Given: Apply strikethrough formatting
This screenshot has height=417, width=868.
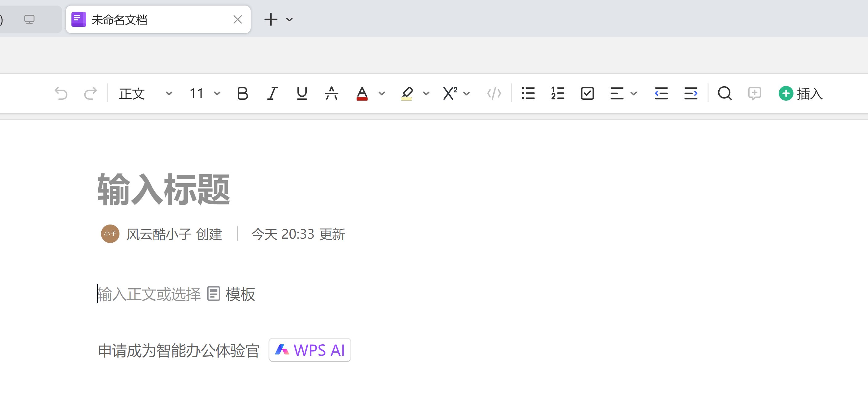Looking at the screenshot, I should coord(331,93).
